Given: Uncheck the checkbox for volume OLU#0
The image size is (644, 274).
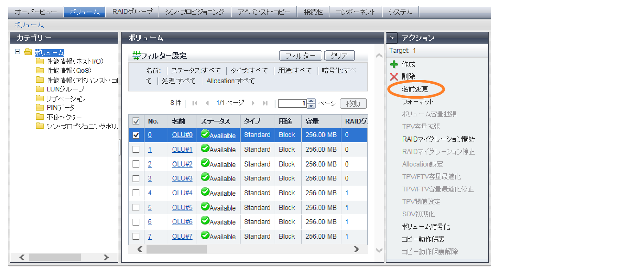Looking at the screenshot, I should [136, 135].
